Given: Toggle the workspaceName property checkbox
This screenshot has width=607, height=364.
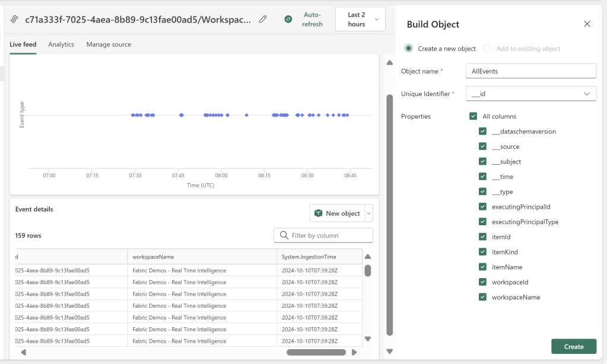Looking at the screenshot, I should coord(482,297).
